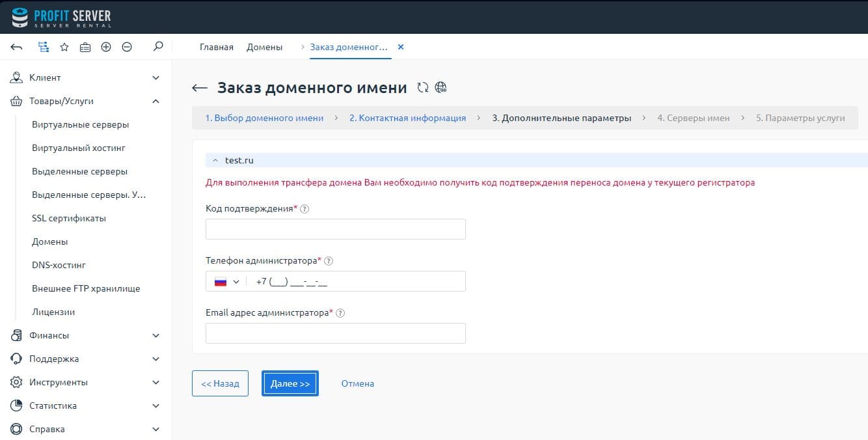The width and height of the screenshot is (868, 440).
Task: Open Выделенные серверы. У... sidebar item
Action: [x=89, y=195]
